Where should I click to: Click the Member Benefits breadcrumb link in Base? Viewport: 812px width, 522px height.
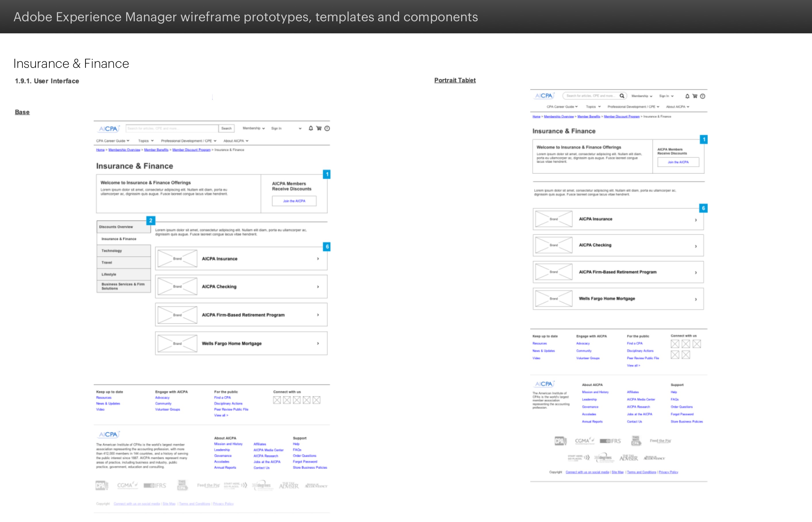click(x=156, y=150)
